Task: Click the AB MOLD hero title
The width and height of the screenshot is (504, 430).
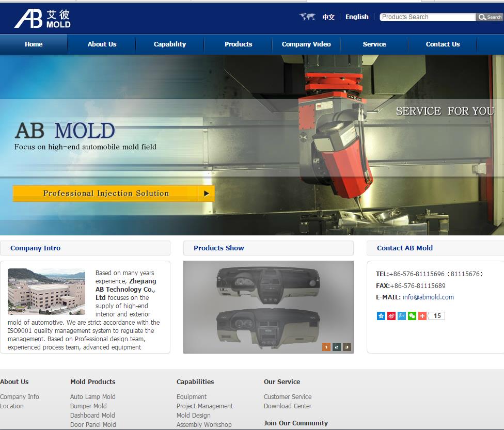Action: pos(65,131)
